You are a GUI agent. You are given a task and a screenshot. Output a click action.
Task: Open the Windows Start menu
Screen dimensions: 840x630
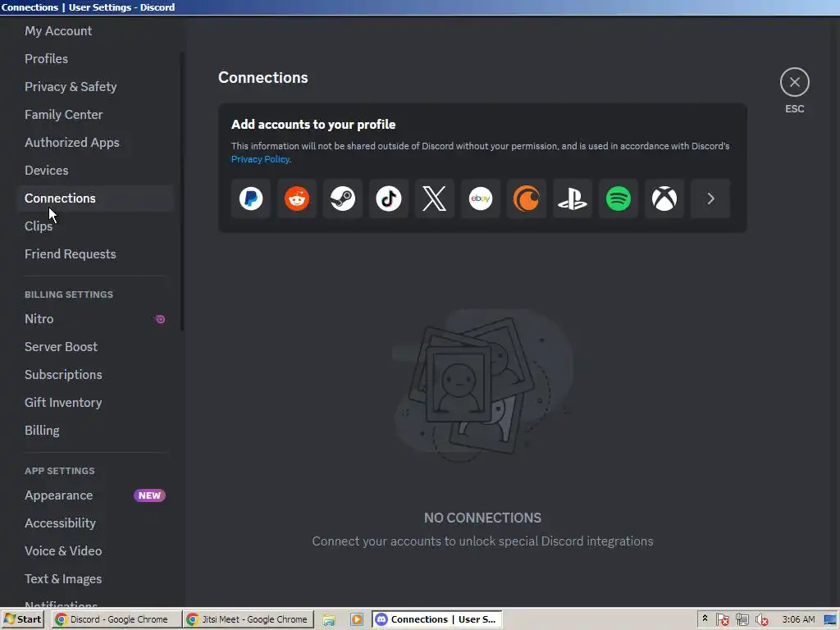(22, 619)
